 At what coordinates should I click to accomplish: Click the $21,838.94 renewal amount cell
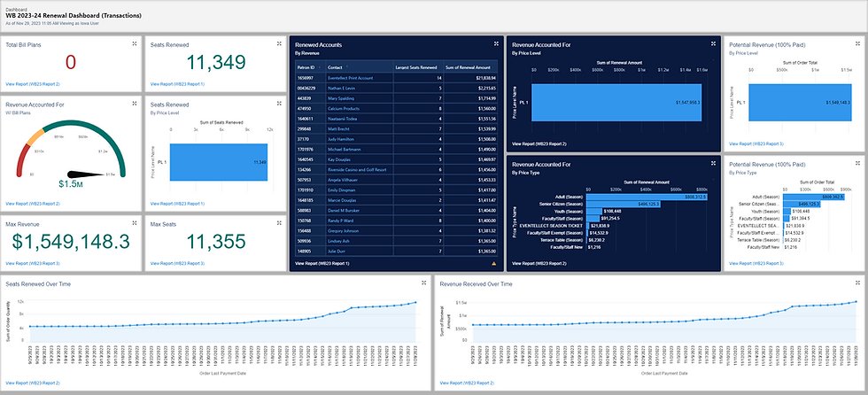pyautogui.click(x=471, y=78)
